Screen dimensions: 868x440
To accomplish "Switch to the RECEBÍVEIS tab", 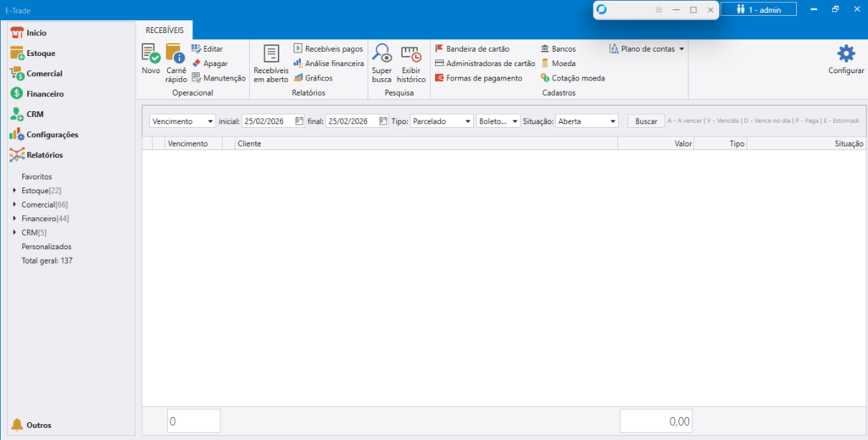I will click(164, 29).
